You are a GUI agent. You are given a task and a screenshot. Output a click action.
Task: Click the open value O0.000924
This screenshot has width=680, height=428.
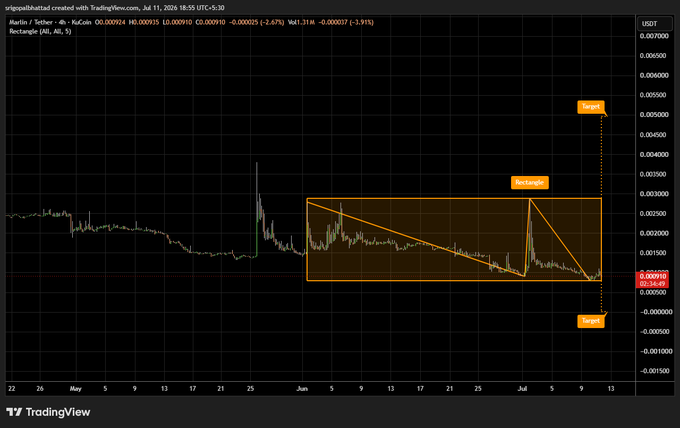click(110, 22)
